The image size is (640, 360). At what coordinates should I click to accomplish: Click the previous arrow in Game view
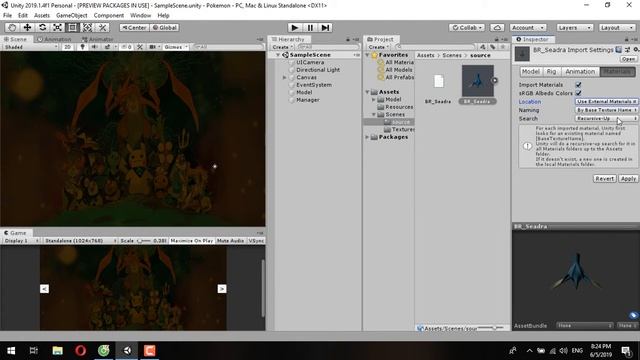[x=44, y=289]
